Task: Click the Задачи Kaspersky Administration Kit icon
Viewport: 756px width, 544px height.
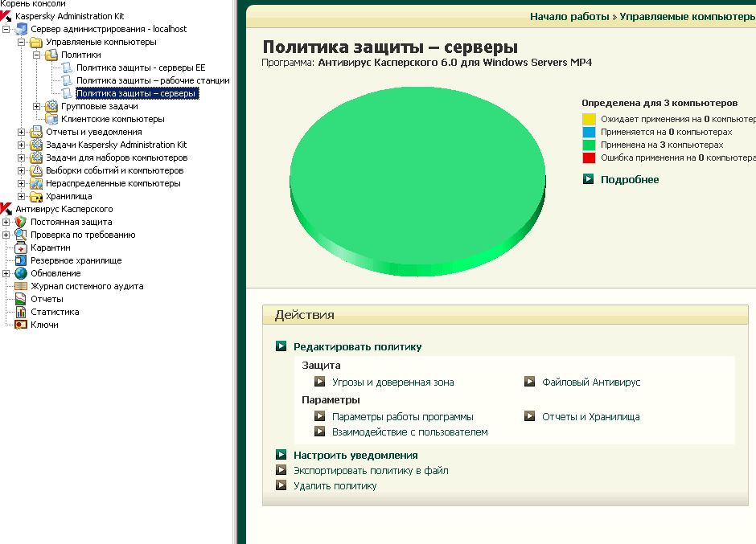Action: [36, 145]
